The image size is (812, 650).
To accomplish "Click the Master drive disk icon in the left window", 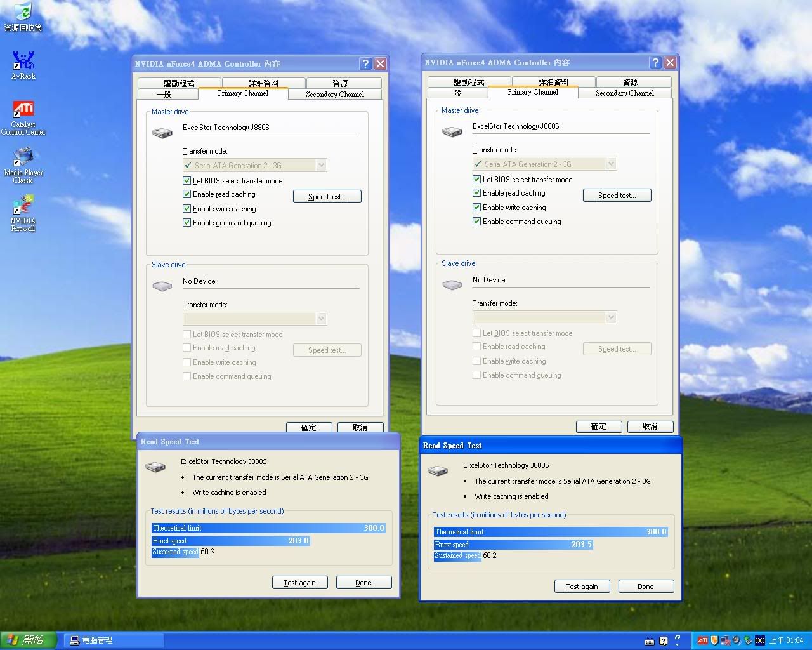I will coord(162,133).
